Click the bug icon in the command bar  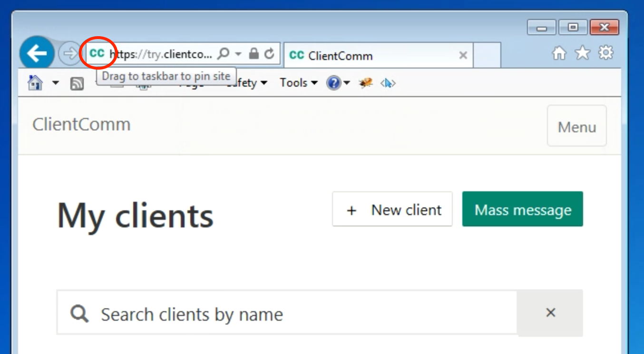pyautogui.click(x=365, y=83)
